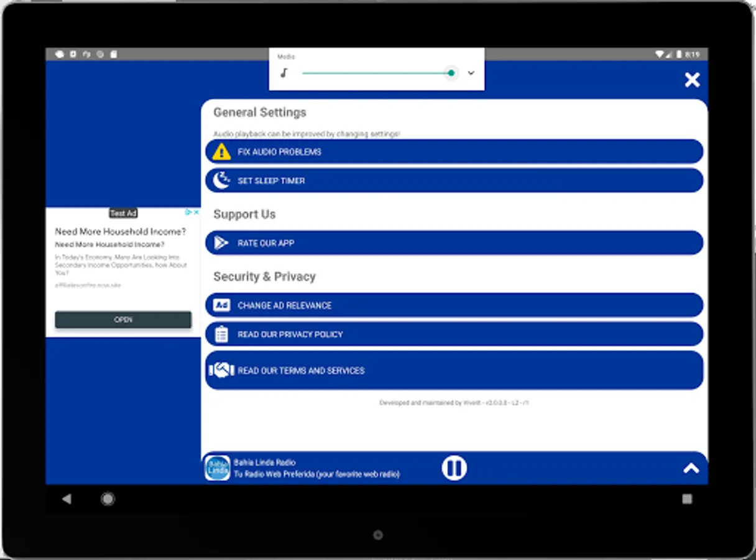Click the Ad badge icon

pyautogui.click(x=221, y=305)
